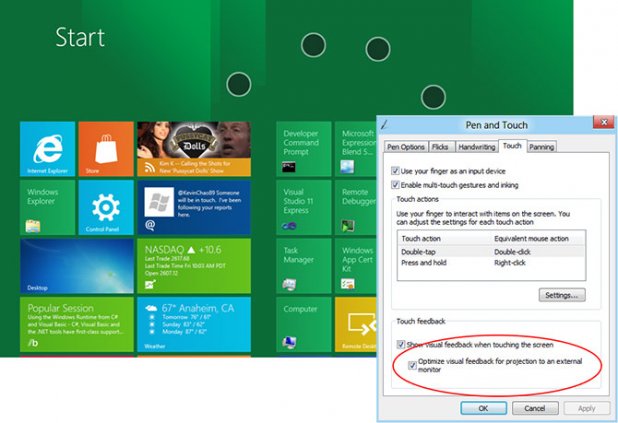
Task: Open touch action Settings... button
Action: [562, 295]
